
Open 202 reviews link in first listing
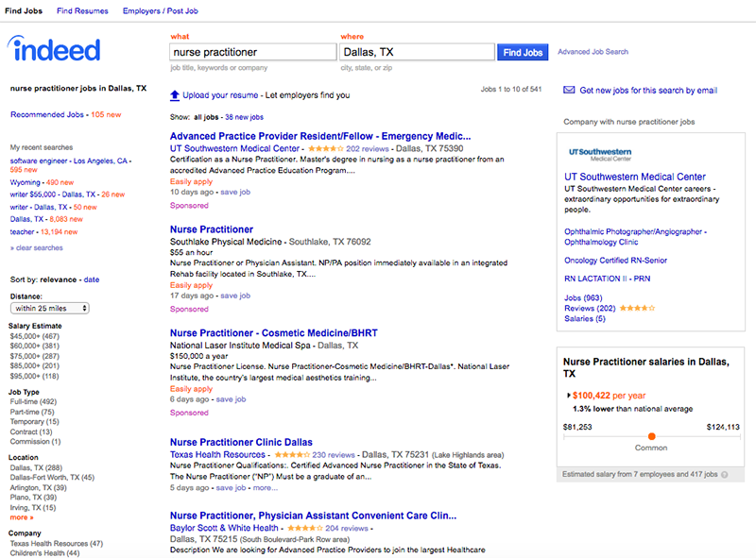point(368,149)
